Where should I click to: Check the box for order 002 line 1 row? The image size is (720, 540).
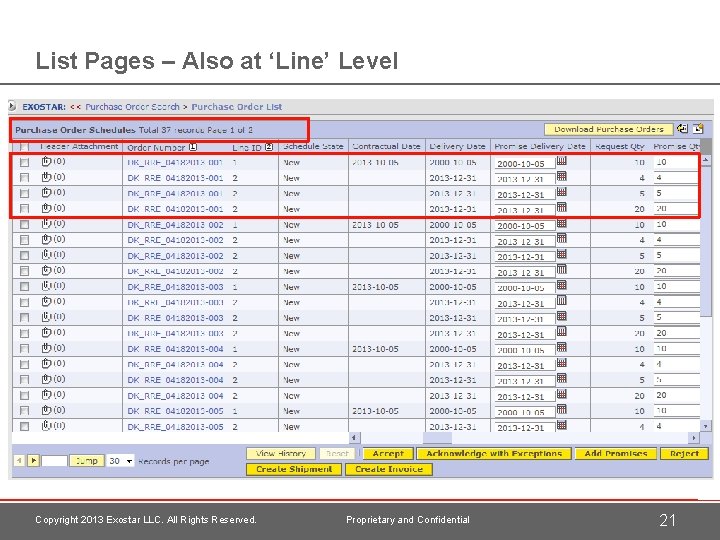24,225
